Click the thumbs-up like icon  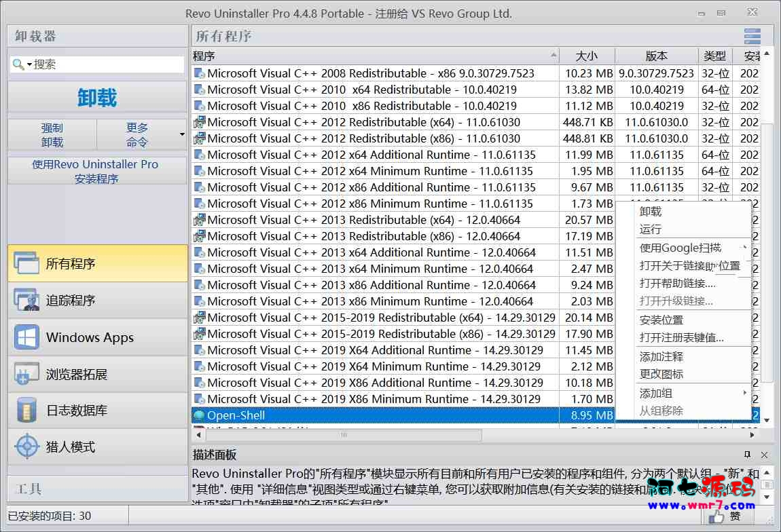716,517
